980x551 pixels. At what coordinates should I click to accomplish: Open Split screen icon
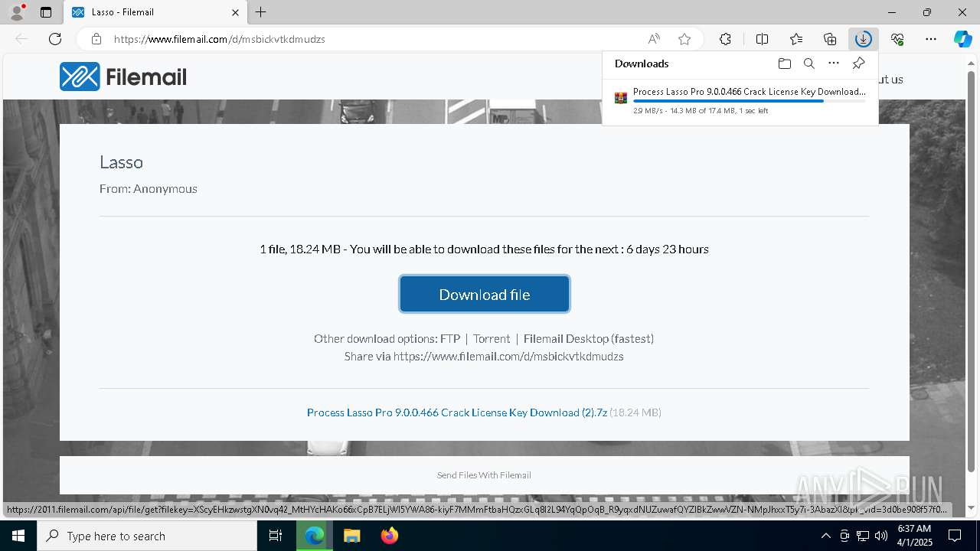[762, 39]
